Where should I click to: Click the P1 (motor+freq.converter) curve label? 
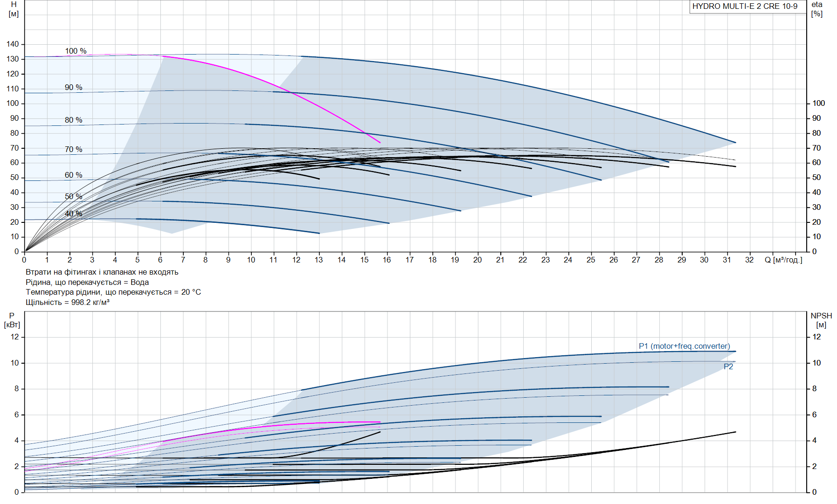point(684,346)
